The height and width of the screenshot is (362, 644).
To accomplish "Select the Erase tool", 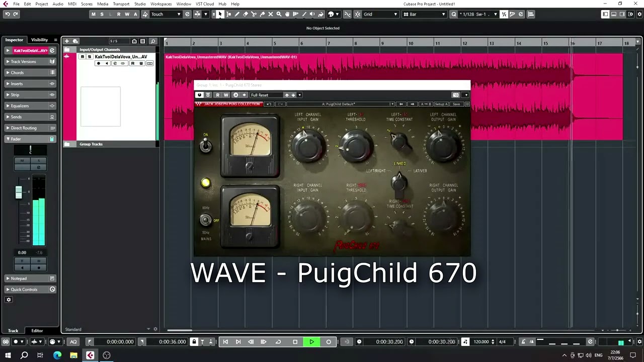I will tap(246, 14).
